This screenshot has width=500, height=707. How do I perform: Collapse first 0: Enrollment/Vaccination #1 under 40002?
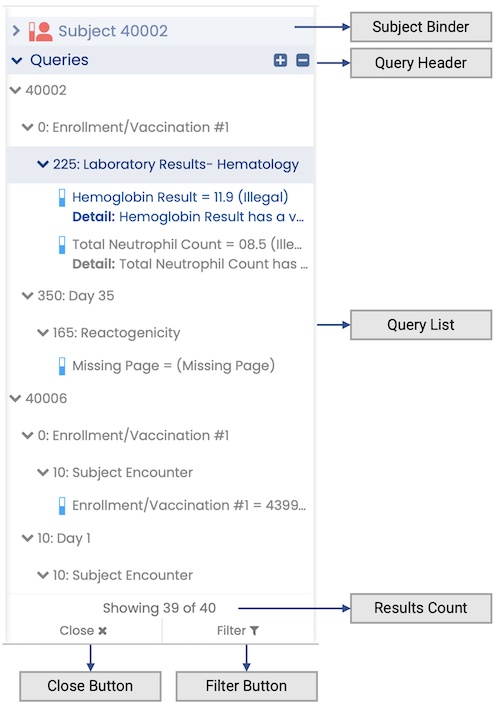pos(28,128)
